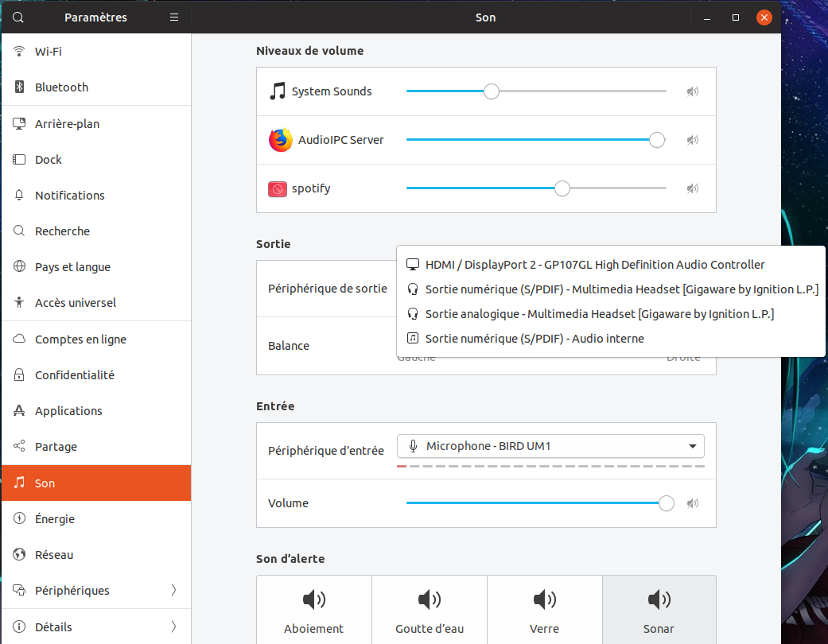The image size is (828, 644).
Task: Expand the Détails sidebar section
Action: [x=95, y=627]
